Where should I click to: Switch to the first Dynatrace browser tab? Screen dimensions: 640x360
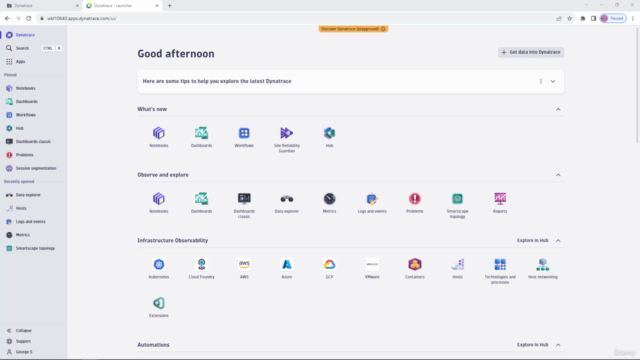41,6
